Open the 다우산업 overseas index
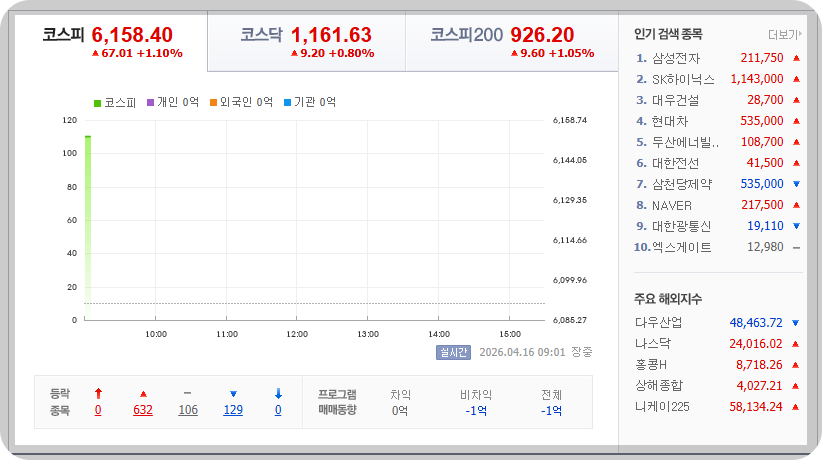Screen dimensions: 822x460 pos(658,323)
